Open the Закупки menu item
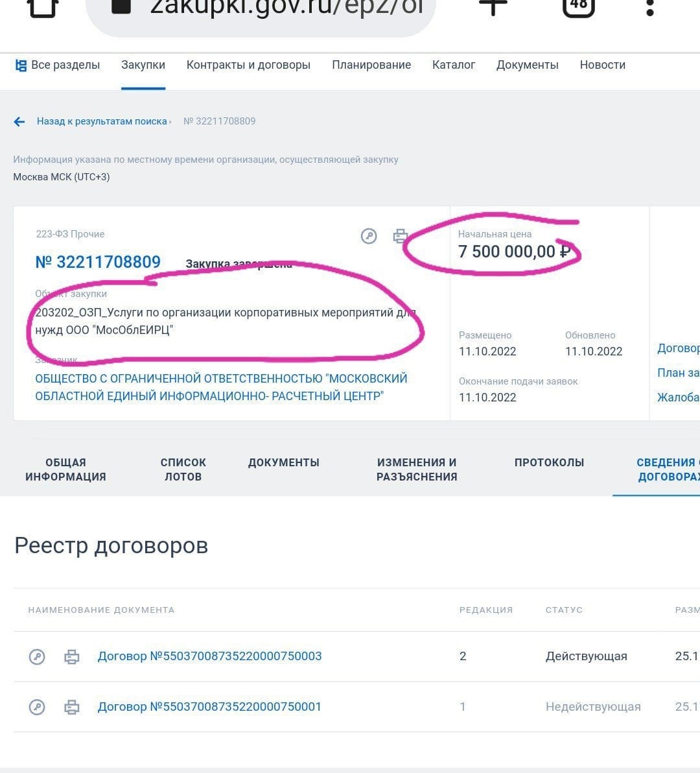The image size is (700, 773). click(143, 65)
